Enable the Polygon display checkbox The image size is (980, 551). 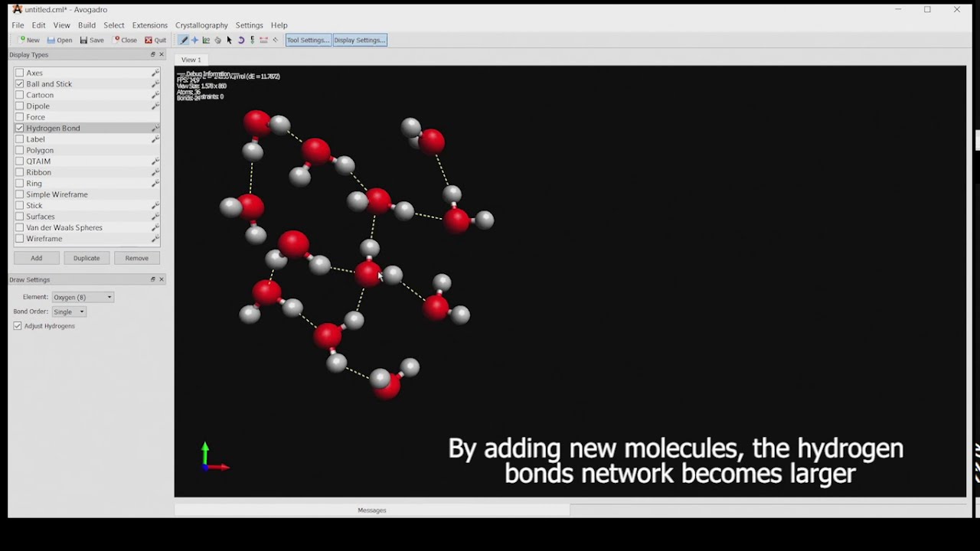click(x=20, y=150)
